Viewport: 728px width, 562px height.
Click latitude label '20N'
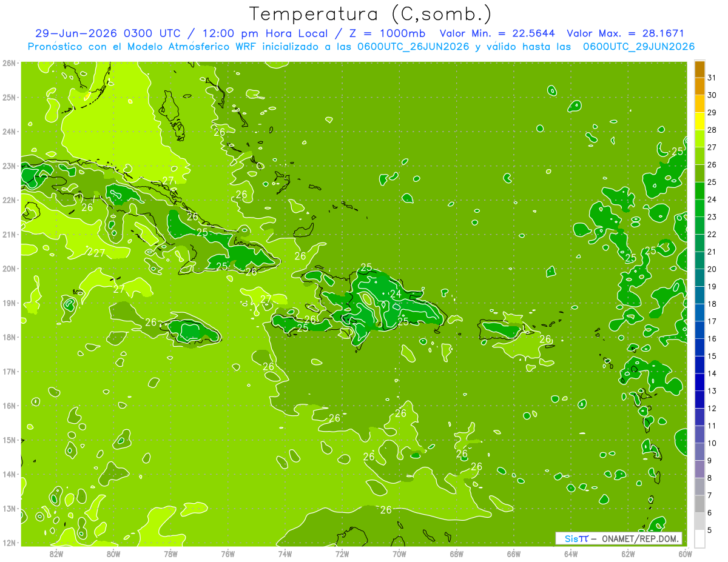9,269
